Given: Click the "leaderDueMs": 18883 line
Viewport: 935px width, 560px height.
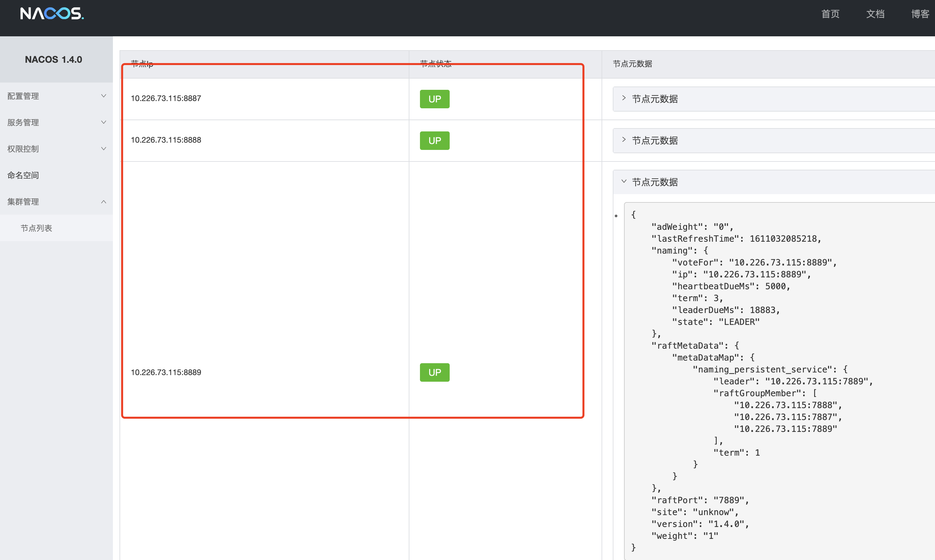Looking at the screenshot, I should click(x=726, y=310).
